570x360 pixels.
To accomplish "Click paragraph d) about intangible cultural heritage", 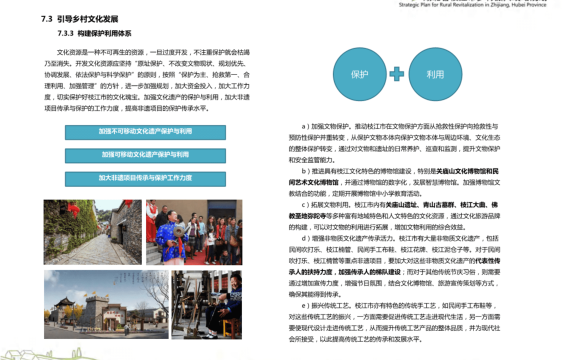I will (394, 266).
